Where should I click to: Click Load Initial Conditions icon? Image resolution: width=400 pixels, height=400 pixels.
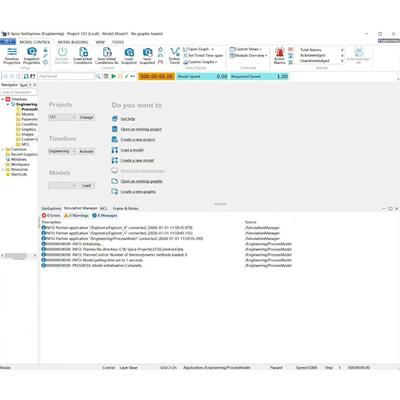83,56
